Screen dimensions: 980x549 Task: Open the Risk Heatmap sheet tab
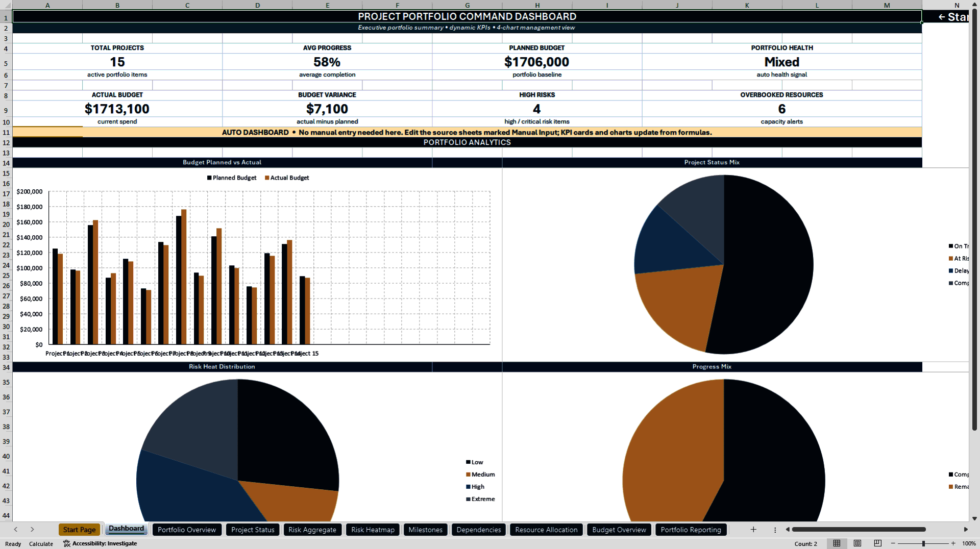click(373, 530)
